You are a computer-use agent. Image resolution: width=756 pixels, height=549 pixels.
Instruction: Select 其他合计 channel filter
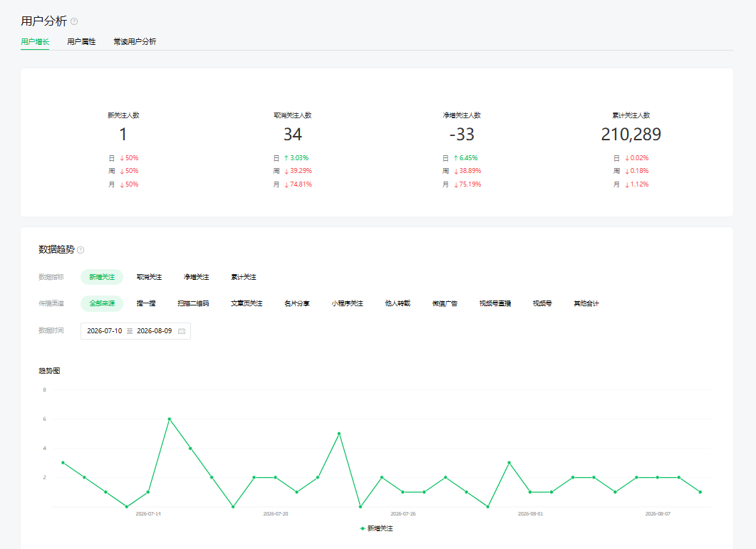click(586, 303)
